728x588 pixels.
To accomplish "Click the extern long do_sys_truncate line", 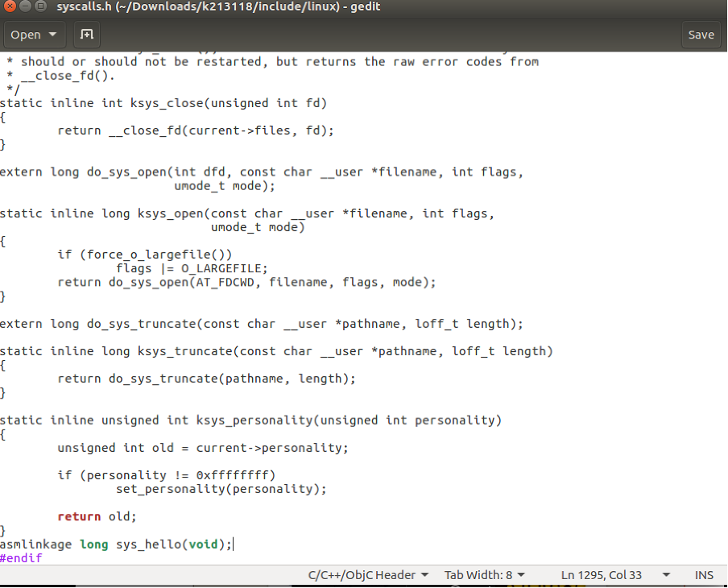I will (x=262, y=324).
